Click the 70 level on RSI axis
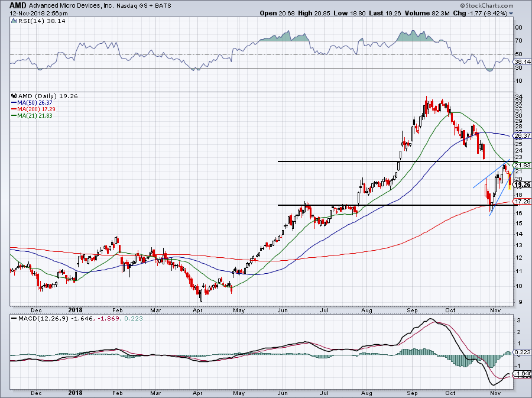532x398 pixels. coord(519,41)
